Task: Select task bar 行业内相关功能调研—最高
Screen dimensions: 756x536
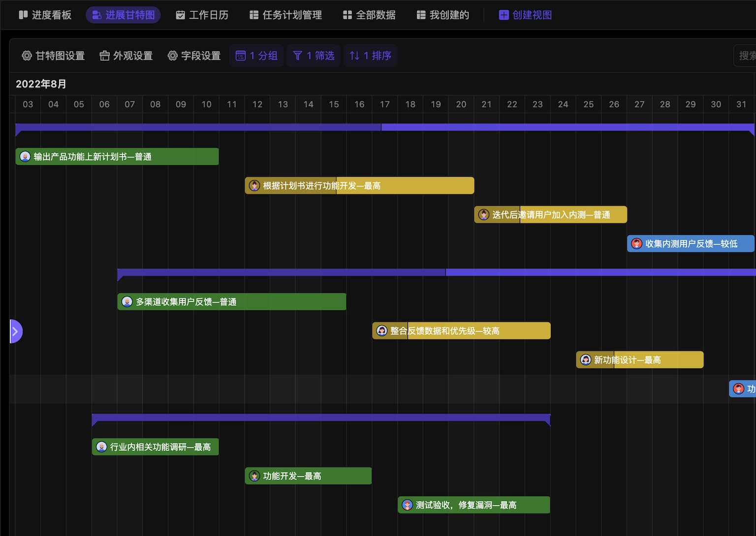Action: click(155, 447)
